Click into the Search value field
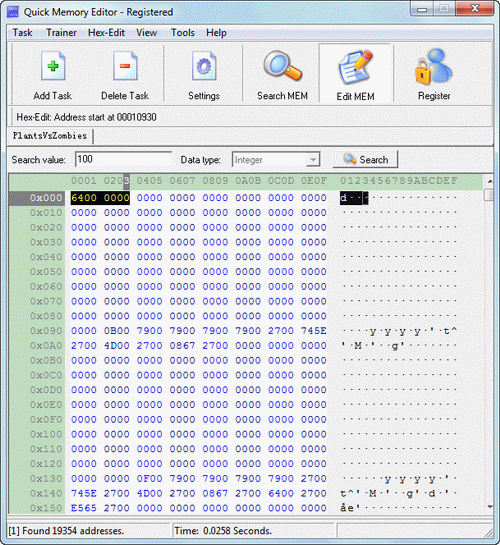500x545 pixels. tap(123, 160)
